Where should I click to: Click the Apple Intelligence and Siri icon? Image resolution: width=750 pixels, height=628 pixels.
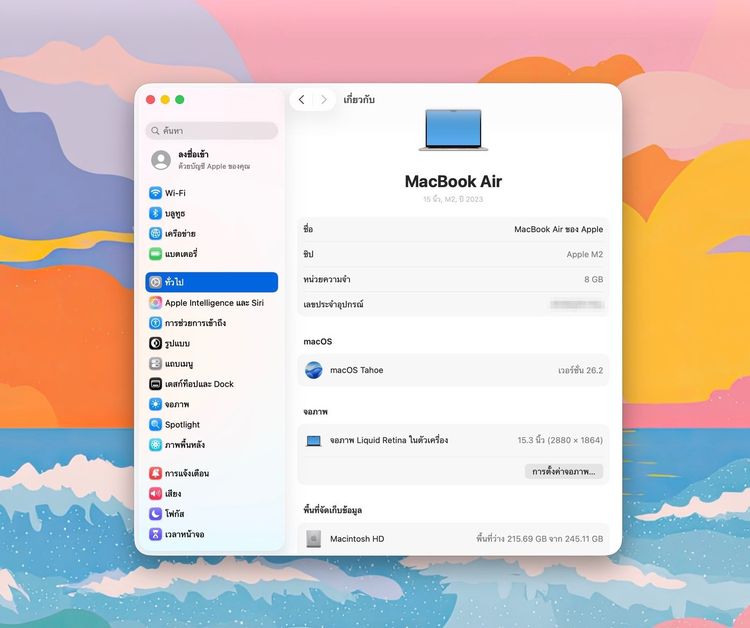pyautogui.click(x=156, y=303)
